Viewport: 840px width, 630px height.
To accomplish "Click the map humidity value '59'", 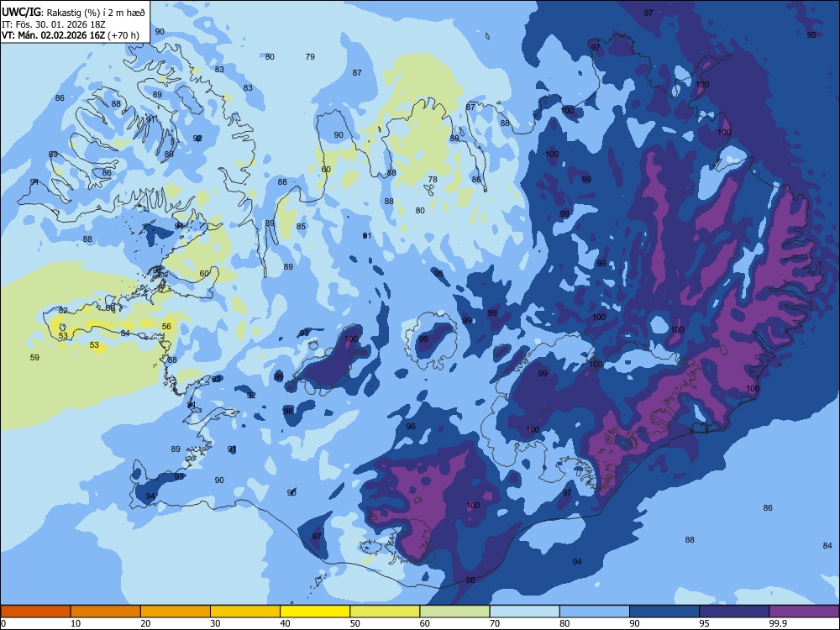I will click(34, 357).
